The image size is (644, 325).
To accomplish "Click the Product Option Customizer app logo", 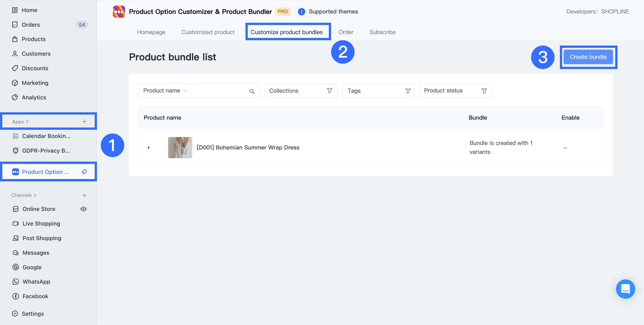I will [x=119, y=12].
